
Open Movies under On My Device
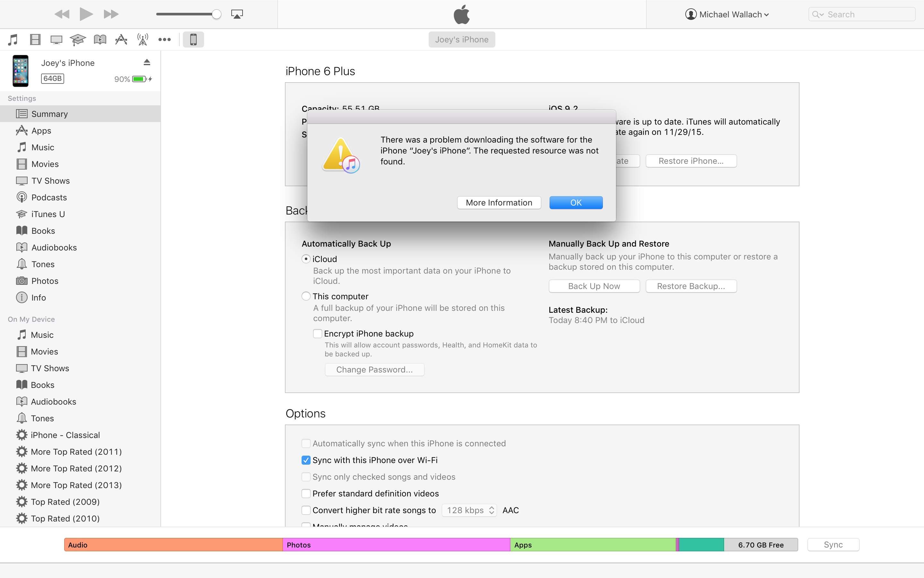click(80, 352)
